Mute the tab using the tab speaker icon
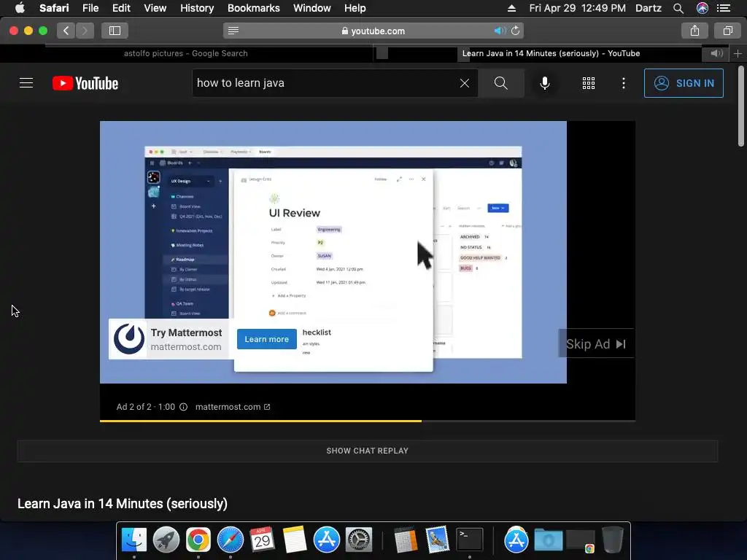The image size is (747, 560). 716,53
